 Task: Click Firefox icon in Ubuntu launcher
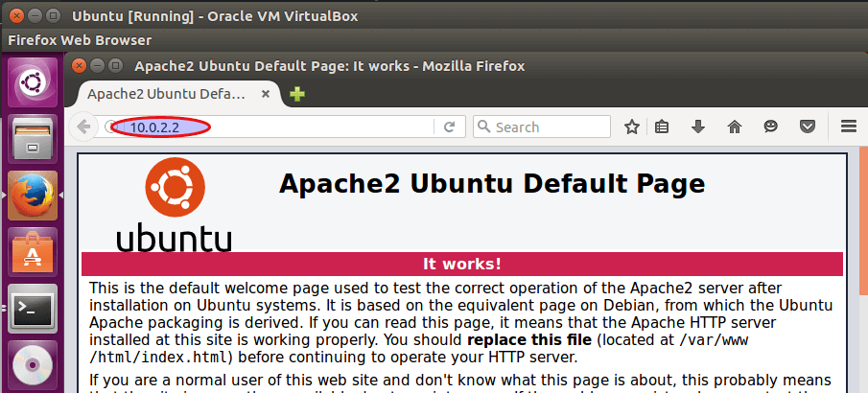point(33,196)
